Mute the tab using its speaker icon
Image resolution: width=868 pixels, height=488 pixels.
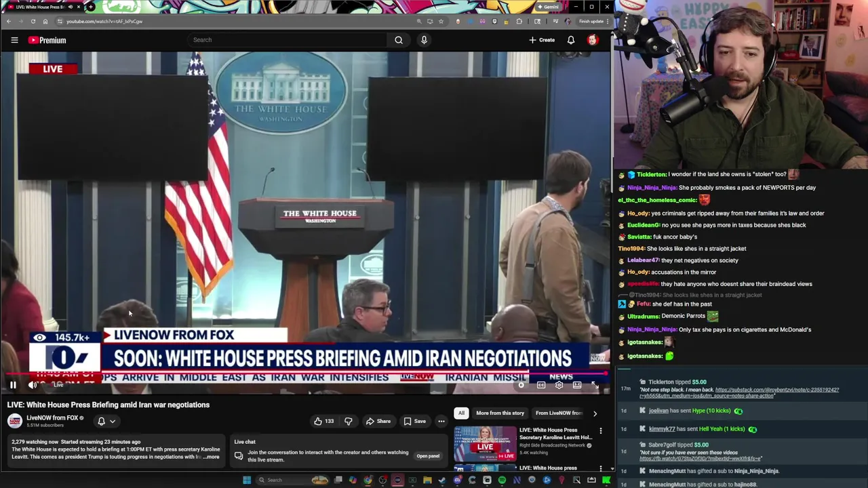70,7
